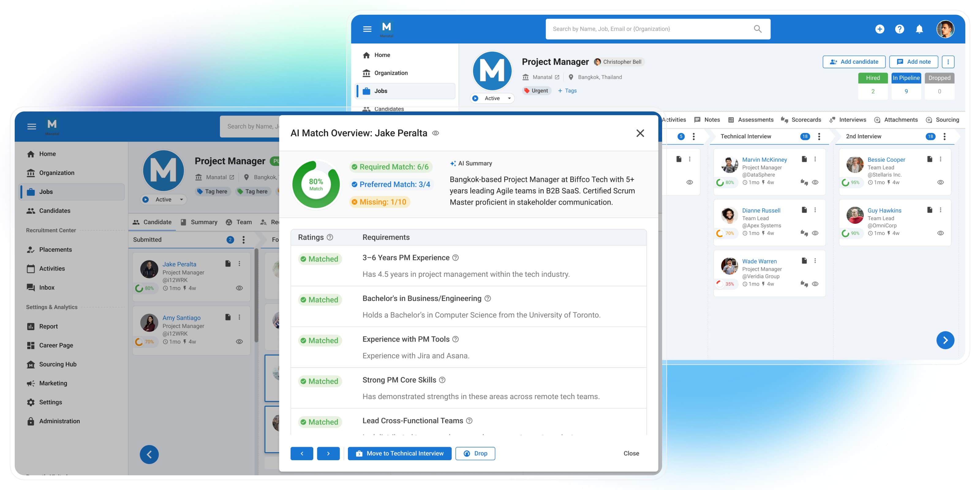Click the notification bell icon
Image resolution: width=980 pixels, height=490 pixels.
coord(919,29)
